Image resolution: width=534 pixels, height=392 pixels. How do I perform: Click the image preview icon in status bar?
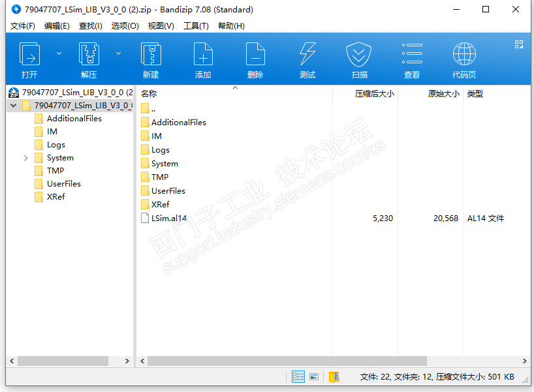click(314, 377)
